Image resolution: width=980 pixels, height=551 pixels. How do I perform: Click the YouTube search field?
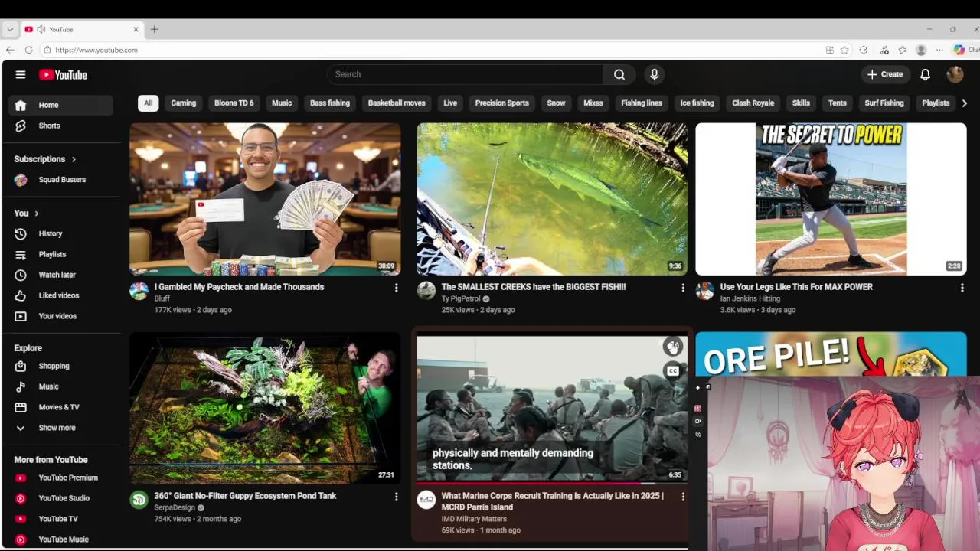coord(465,74)
